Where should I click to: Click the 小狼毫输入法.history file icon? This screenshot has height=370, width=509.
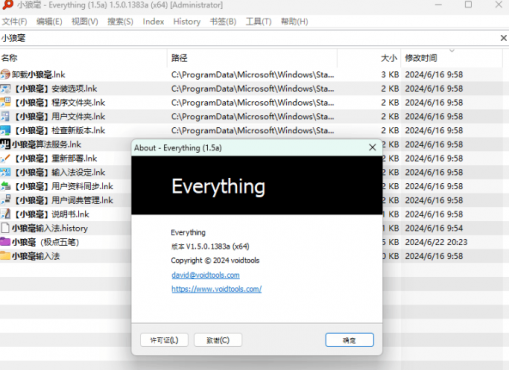[5, 228]
